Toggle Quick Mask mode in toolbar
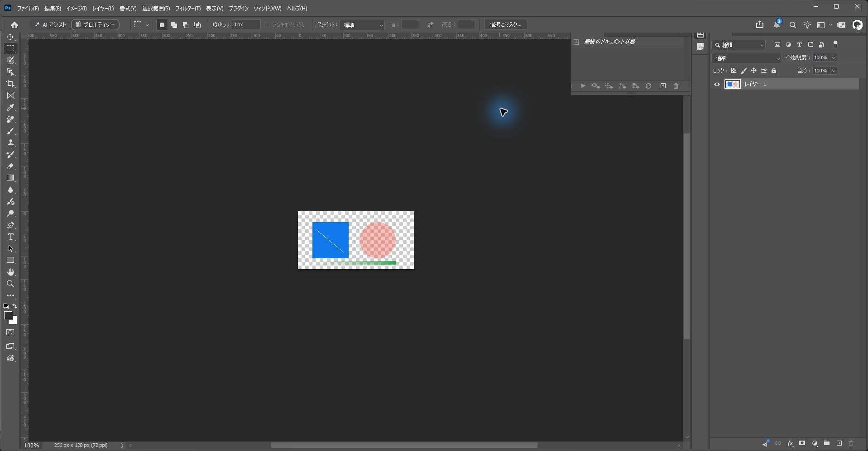Viewport: 868px width, 451px height. coord(10,332)
